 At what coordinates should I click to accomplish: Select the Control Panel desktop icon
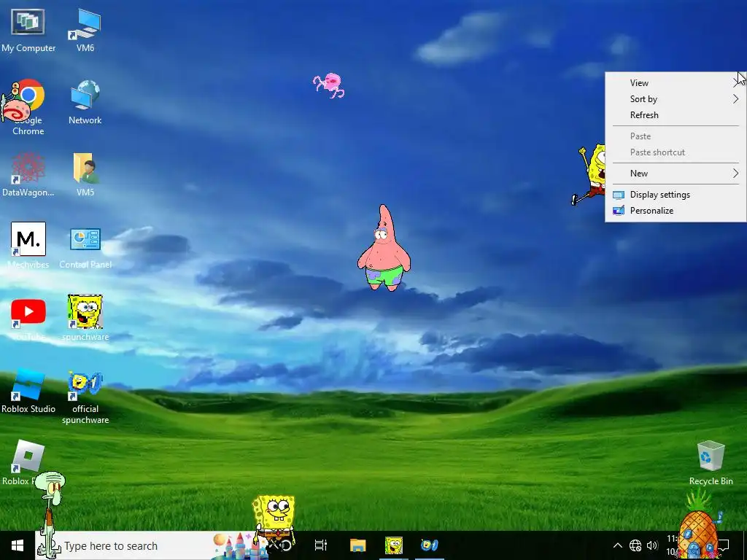pyautogui.click(x=85, y=248)
